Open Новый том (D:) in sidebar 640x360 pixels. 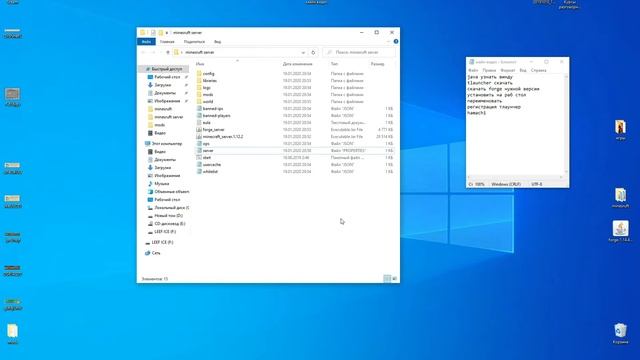(x=168, y=216)
